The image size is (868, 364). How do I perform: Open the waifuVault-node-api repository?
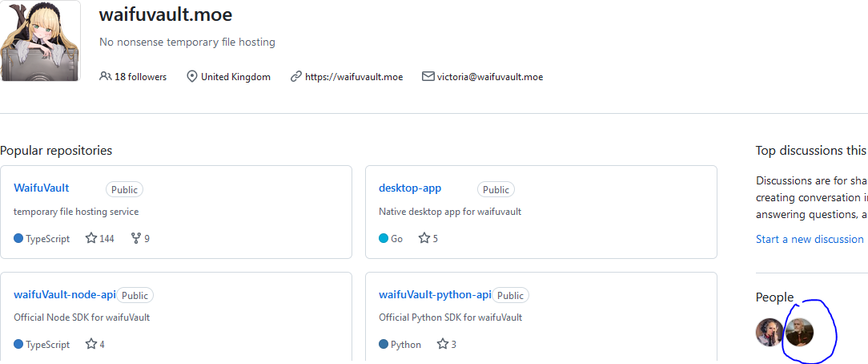coord(65,295)
